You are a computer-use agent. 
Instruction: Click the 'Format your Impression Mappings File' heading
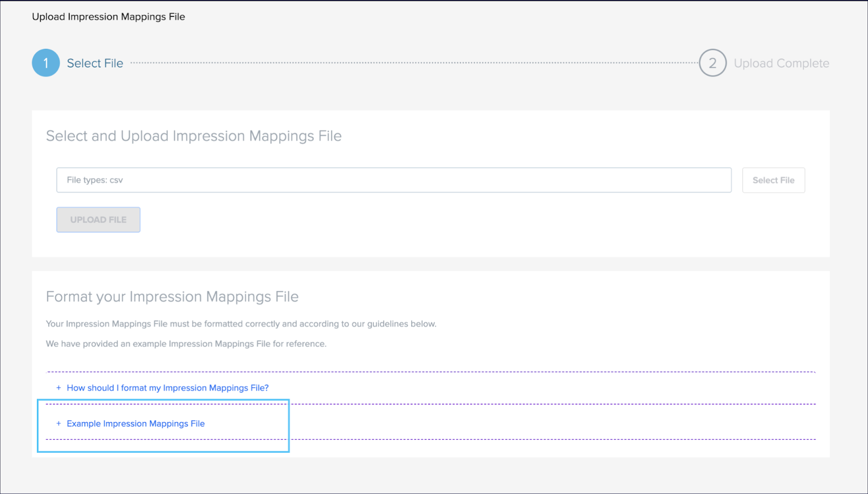pos(172,297)
